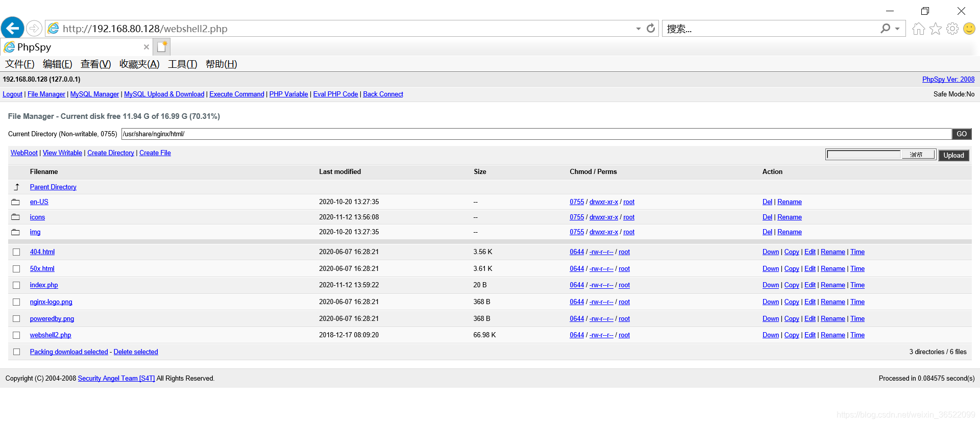Click the Parent Directory up-arrow icon
The height and width of the screenshot is (424, 980).
point(16,187)
